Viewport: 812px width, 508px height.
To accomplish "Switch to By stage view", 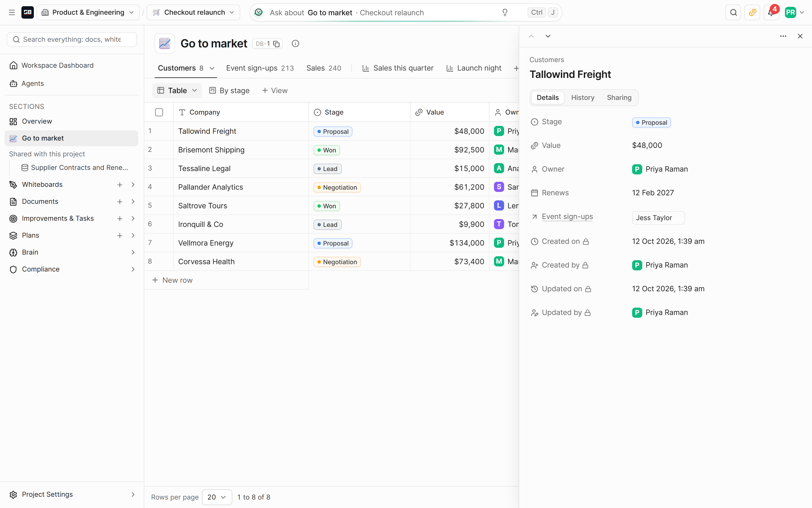I will tap(230, 90).
